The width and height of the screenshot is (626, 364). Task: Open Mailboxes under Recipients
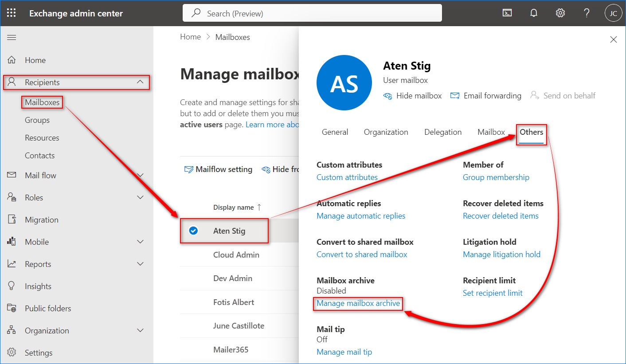pyautogui.click(x=42, y=102)
